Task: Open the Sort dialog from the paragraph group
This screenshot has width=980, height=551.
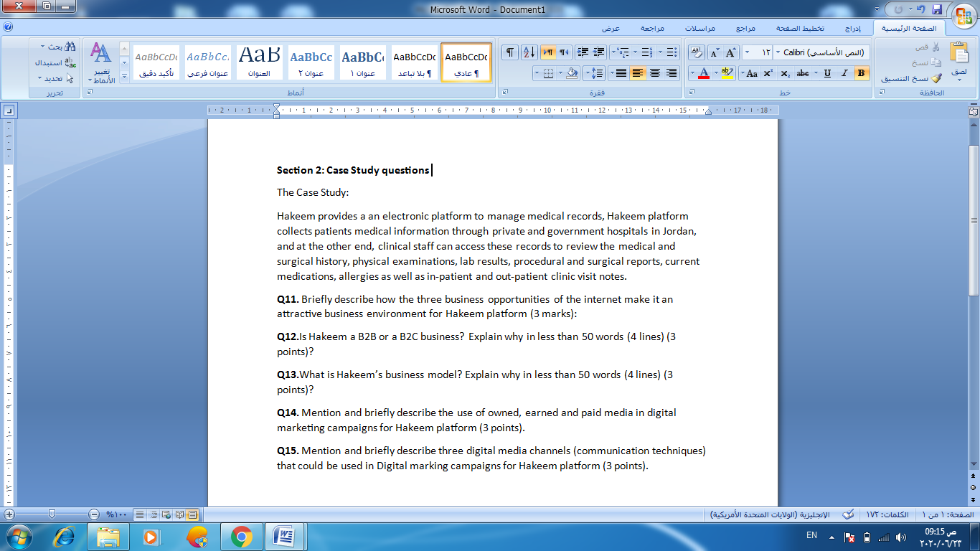Action: tap(528, 53)
